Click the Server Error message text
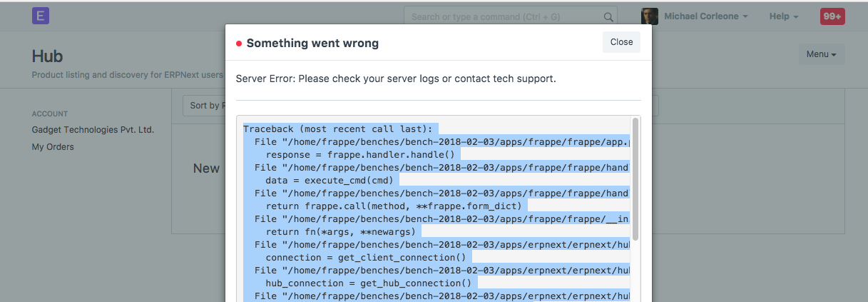868x302 pixels. tap(396, 79)
